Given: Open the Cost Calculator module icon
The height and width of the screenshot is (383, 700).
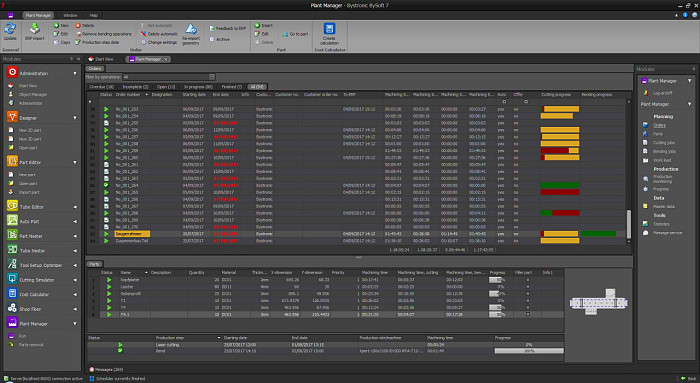Looking at the screenshot, I should [12, 294].
